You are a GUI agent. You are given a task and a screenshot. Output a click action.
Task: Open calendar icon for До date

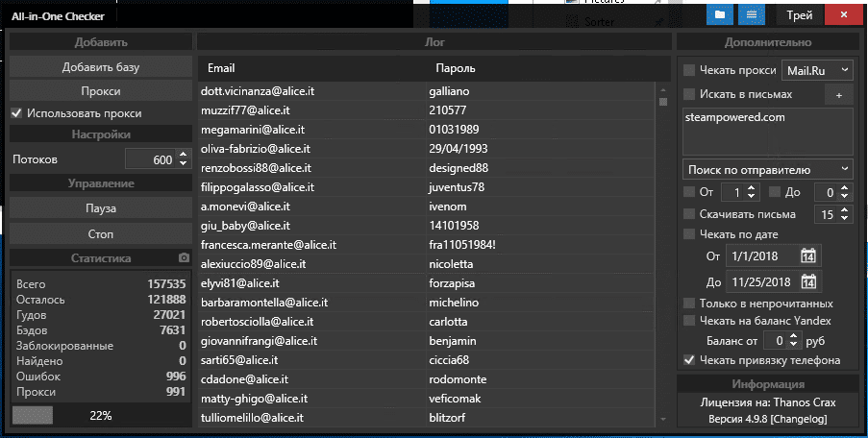click(808, 281)
